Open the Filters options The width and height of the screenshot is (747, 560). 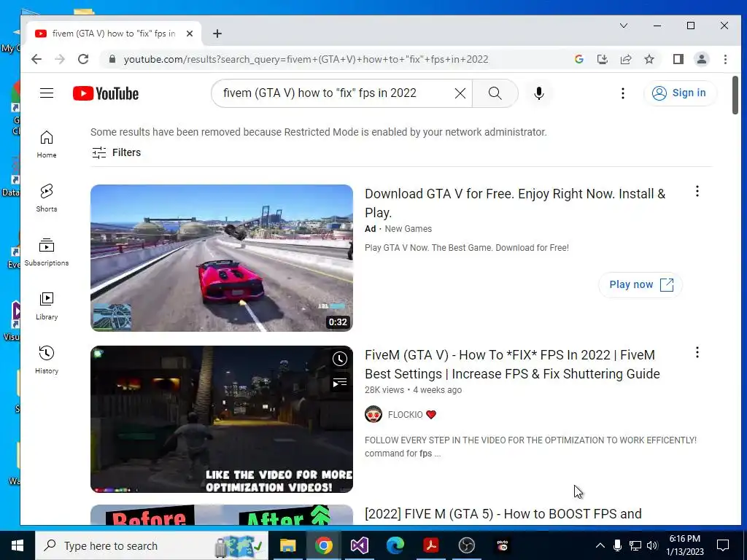[x=116, y=152]
